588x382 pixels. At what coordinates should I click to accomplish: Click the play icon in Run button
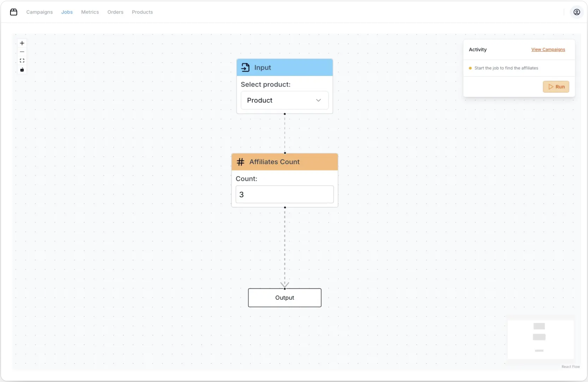(551, 87)
